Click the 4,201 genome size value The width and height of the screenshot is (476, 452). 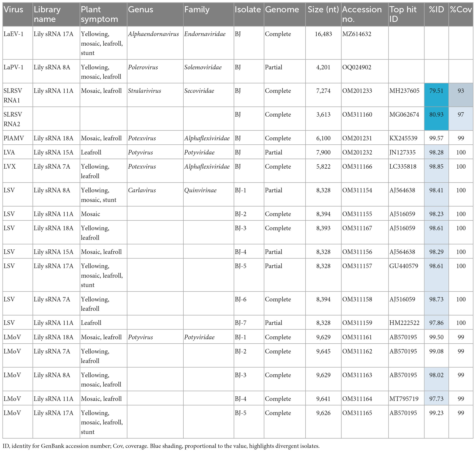coord(323,67)
